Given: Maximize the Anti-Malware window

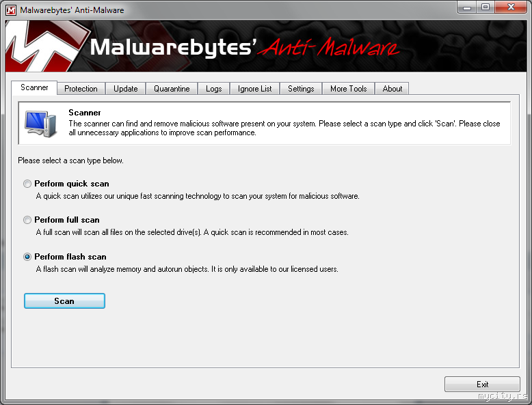Looking at the screenshot, I should 486,7.
